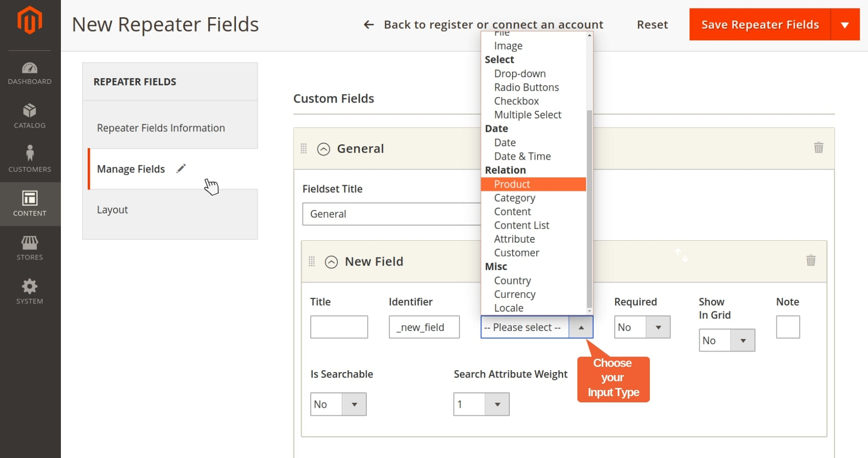Viewport: 868px width, 458px height.
Task: Choose Multiple Select input type option
Action: [528, 115]
